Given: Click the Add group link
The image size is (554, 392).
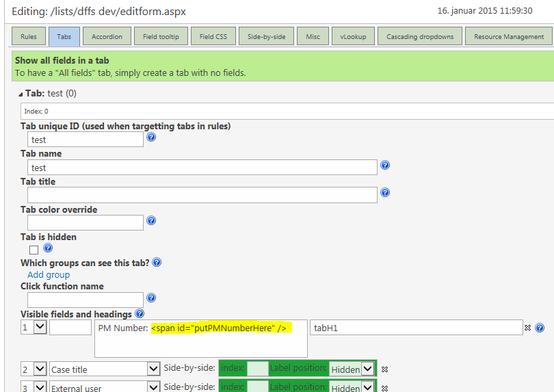Looking at the screenshot, I should [49, 274].
